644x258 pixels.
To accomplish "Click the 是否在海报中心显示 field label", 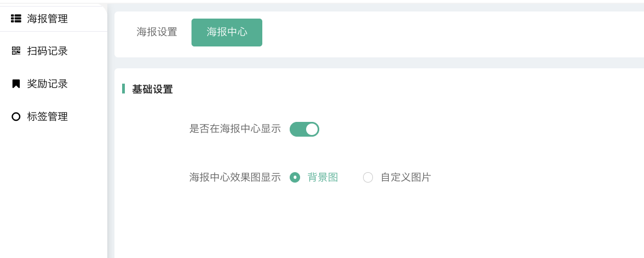I will (x=235, y=129).
